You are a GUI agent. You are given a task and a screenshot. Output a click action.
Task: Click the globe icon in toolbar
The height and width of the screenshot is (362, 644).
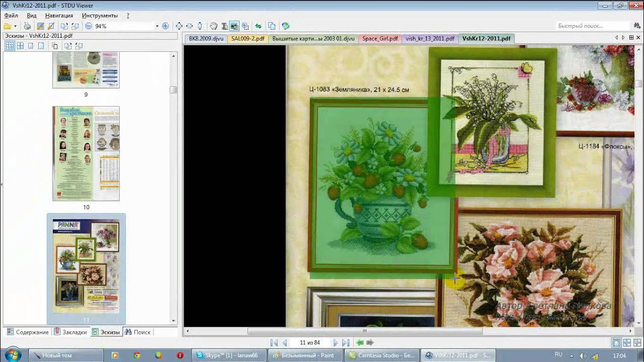[286, 26]
